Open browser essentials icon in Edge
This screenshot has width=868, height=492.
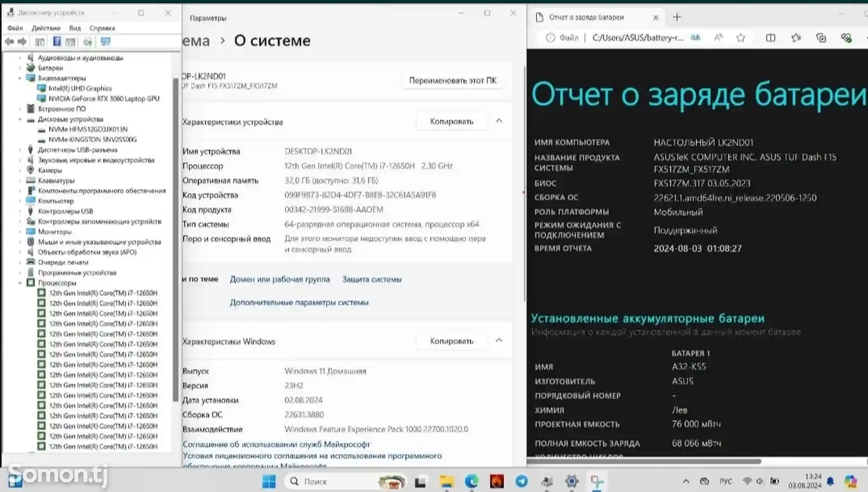846,37
